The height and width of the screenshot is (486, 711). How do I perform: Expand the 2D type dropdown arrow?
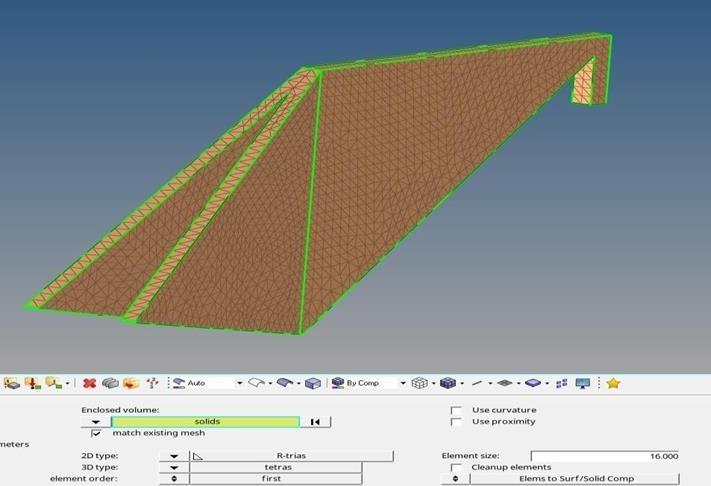(x=174, y=456)
